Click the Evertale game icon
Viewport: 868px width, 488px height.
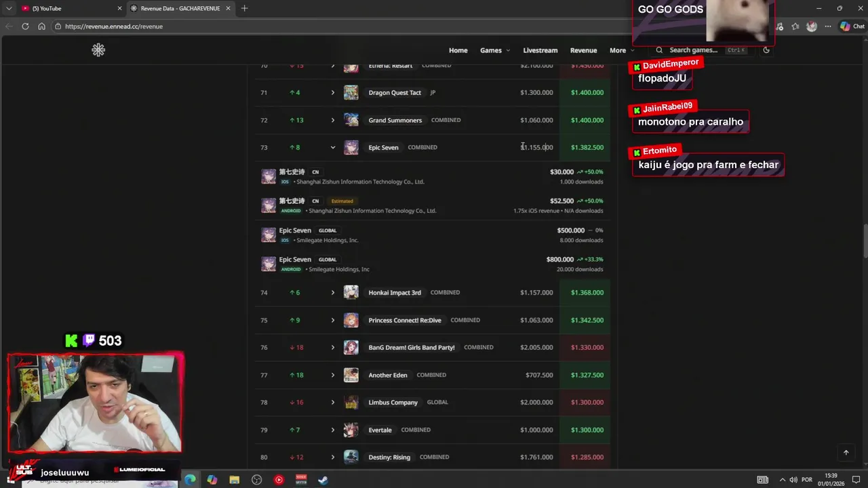pyautogui.click(x=351, y=430)
